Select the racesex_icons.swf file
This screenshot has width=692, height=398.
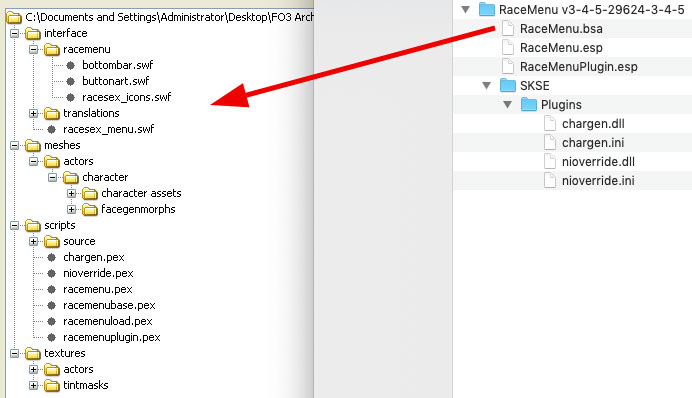tap(126, 97)
